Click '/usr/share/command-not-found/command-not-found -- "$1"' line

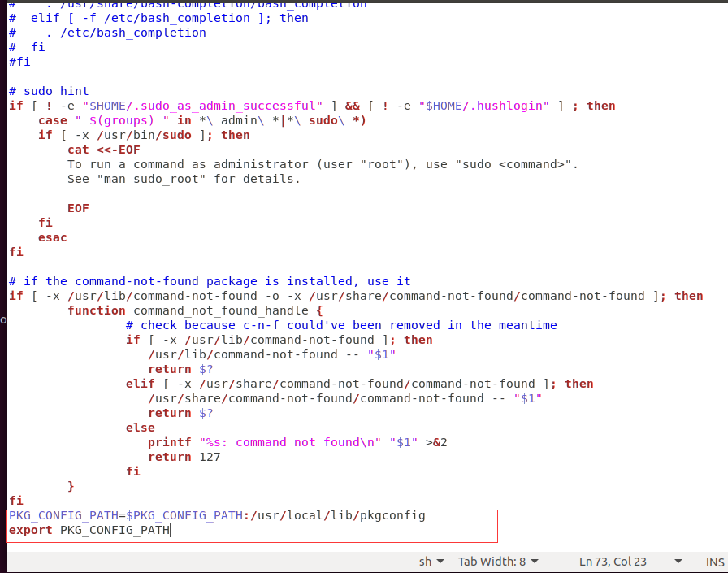coord(345,398)
